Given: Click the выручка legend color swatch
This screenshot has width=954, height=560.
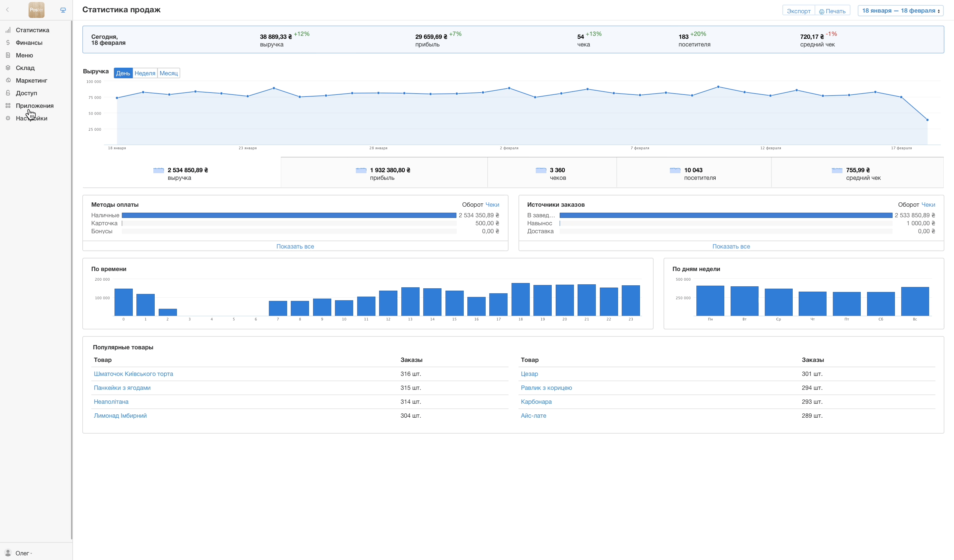Looking at the screenshot, I should [x=158, y=170].
